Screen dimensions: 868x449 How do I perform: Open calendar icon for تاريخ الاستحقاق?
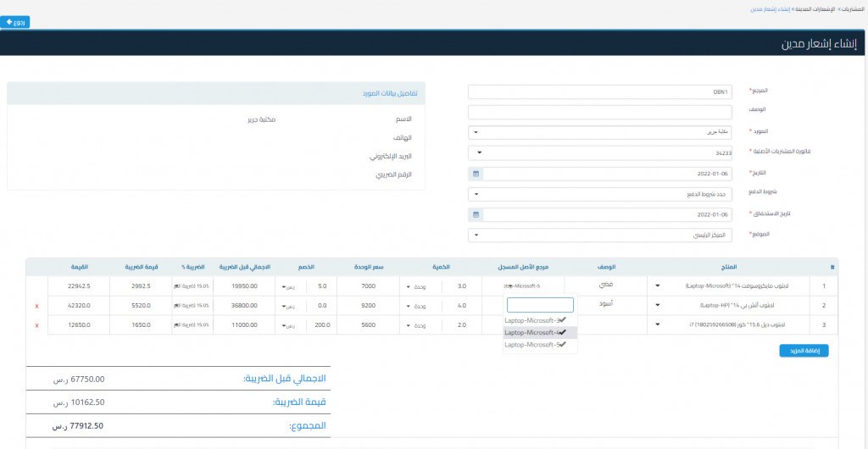476,214
